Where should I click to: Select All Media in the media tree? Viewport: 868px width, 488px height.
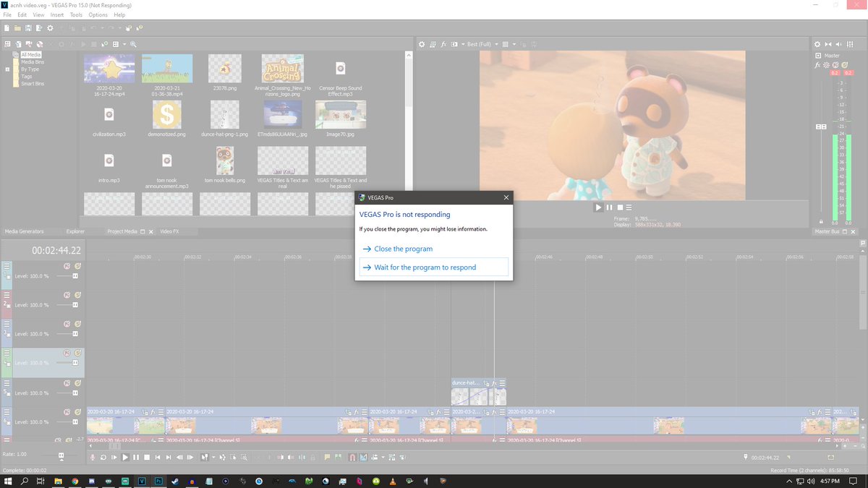(31, 54)
